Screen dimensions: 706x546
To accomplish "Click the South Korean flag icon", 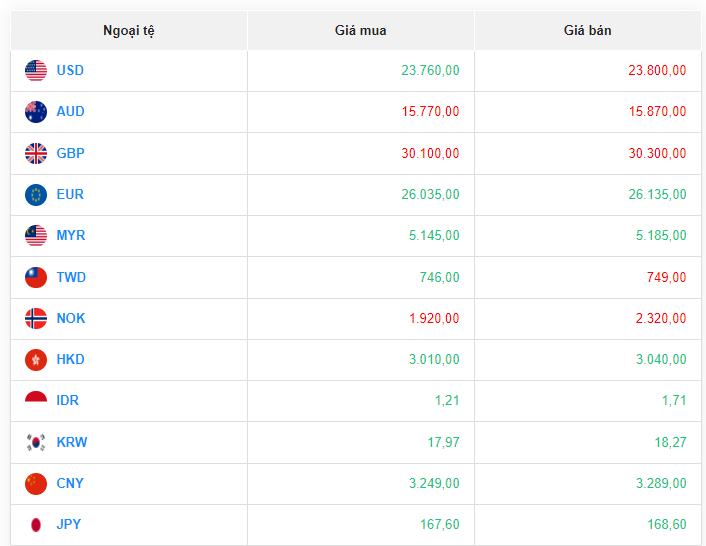I will (36, 442).
